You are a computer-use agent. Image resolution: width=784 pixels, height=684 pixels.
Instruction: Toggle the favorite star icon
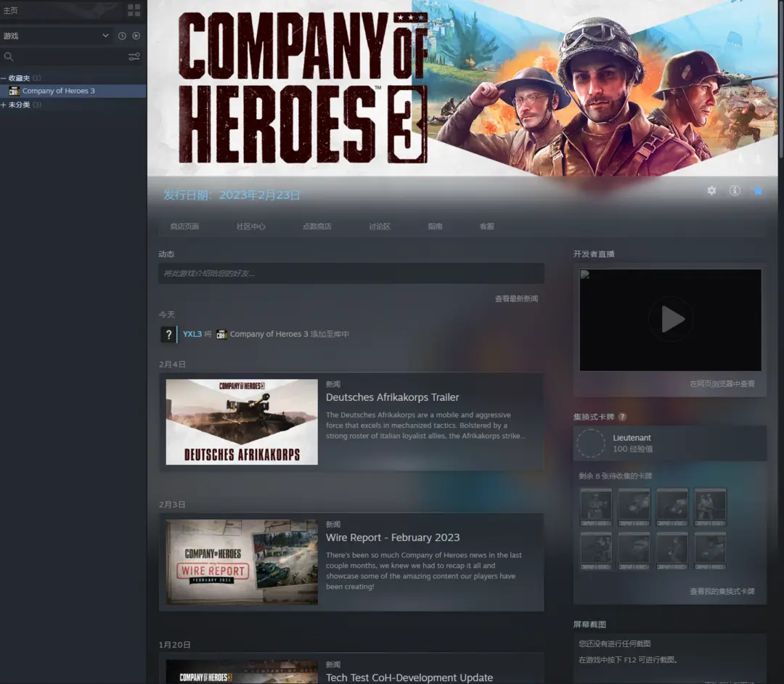pyautogui.click(x=758, y=190)
